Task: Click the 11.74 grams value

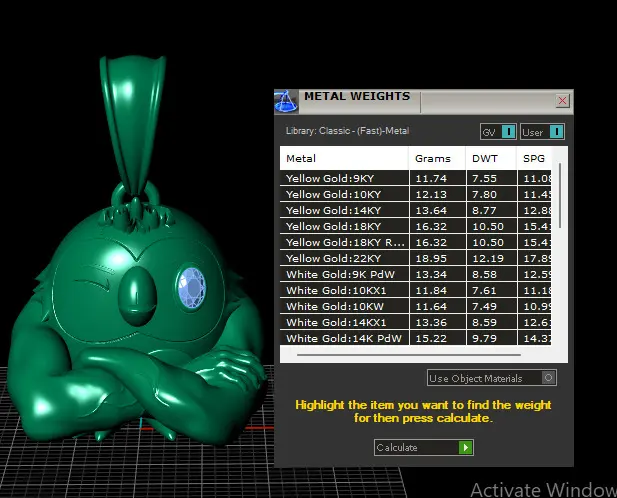Action: pyautogui.click(x=431, y=179)
